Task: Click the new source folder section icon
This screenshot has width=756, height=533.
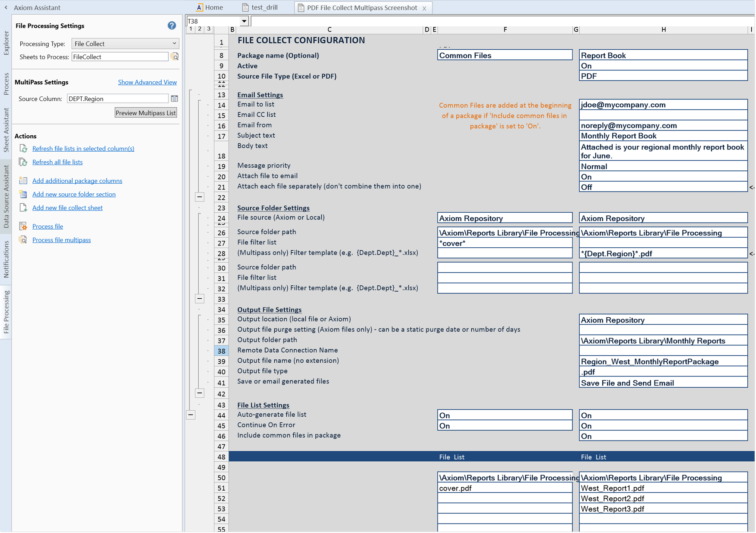Action: coord(23,194)
